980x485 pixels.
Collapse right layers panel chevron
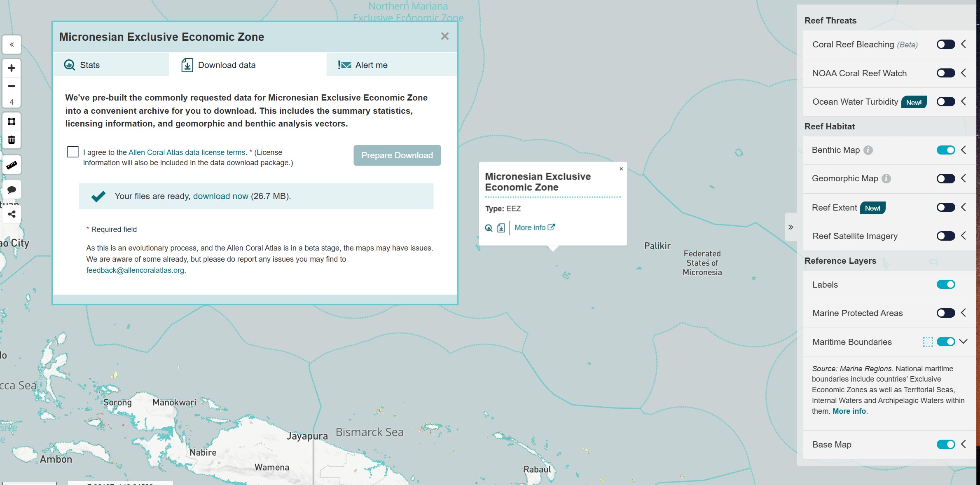(791, 227)
